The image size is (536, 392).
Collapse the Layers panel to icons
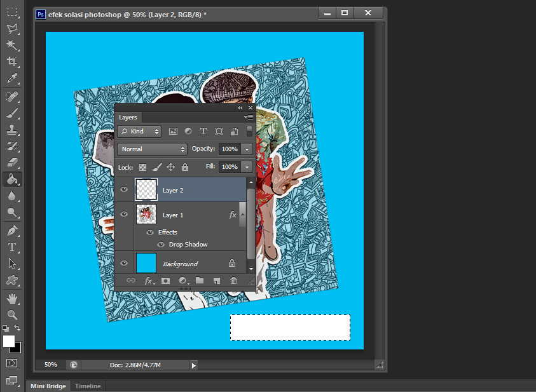tap(240, 107)
